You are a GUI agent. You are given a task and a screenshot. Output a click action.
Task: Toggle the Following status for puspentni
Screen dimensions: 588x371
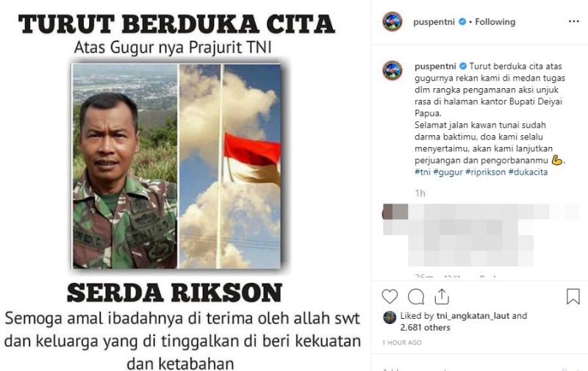pyautogui.click(x=495, y=22)
